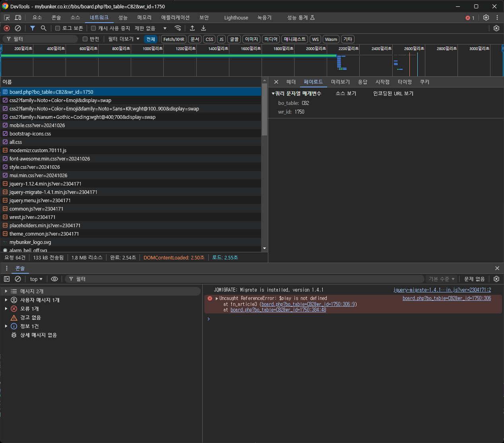Clear the network log
504x443 pixels.
[x=18, y=28]
